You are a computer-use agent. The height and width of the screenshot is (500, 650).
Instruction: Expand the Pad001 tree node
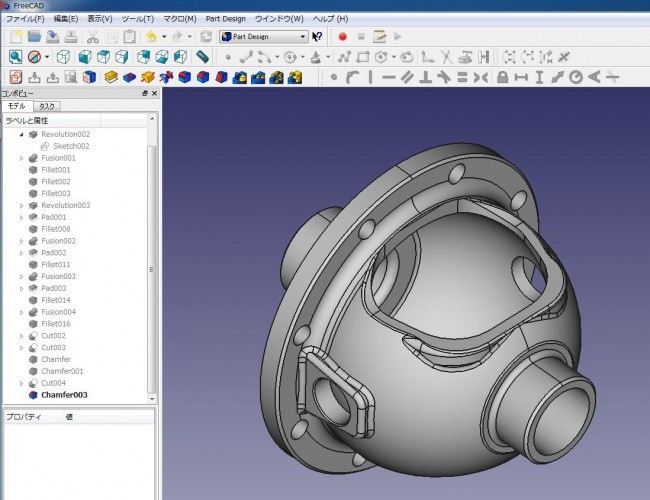point(21,217)
